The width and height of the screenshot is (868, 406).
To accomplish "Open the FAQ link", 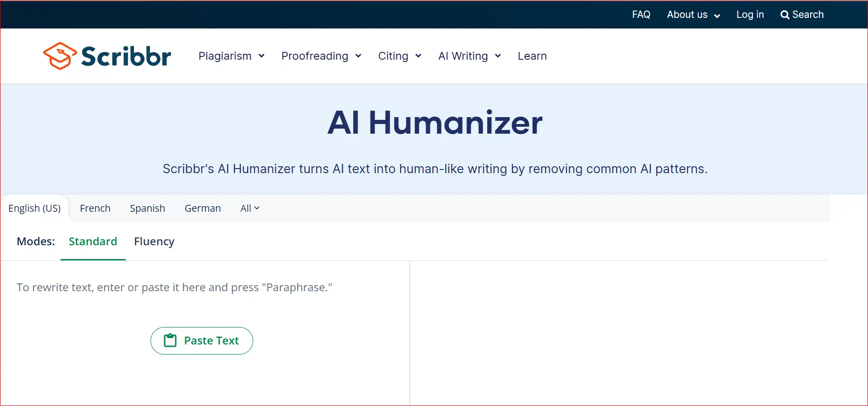I will coord(641,15).
